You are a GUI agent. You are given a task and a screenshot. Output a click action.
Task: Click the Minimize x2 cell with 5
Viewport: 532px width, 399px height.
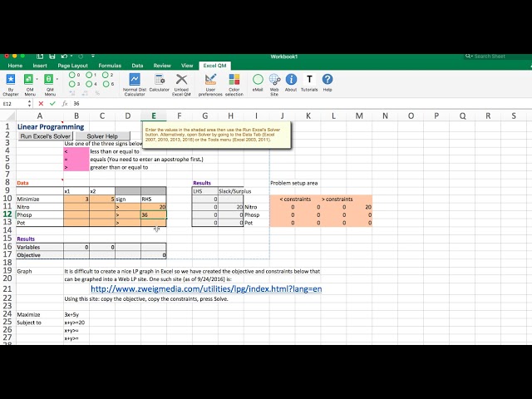pyautogui.click(x=102, y=199)
